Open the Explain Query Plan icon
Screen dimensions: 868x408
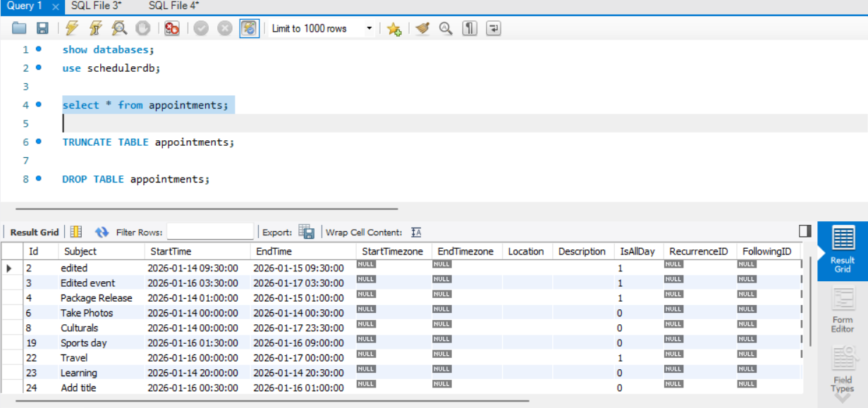point(118,28)
